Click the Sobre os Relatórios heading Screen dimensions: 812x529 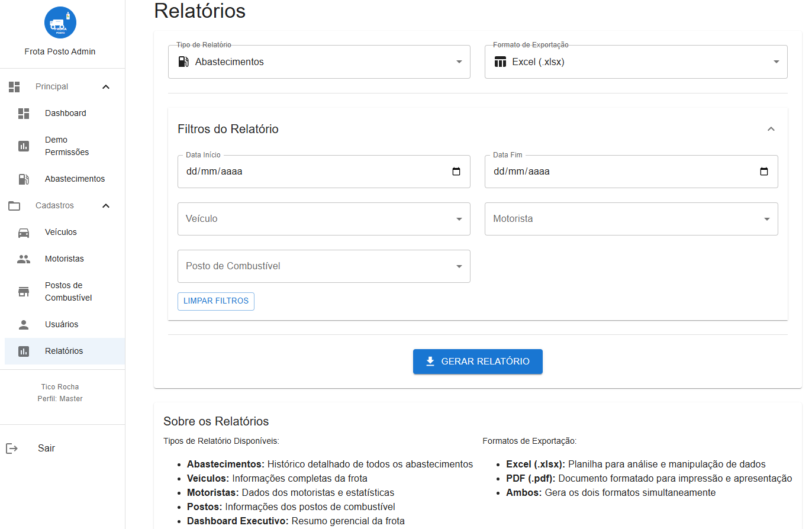pyautogui.click(x=216, y=421)
